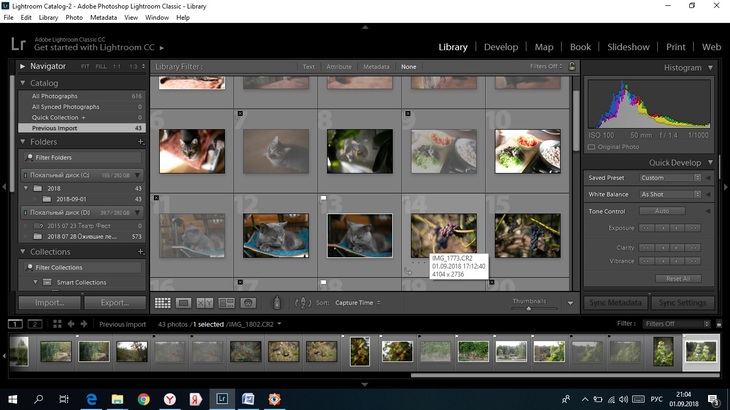
Task: Open Microsoft Edge from the taskbar
Action: tap(91, 399)
